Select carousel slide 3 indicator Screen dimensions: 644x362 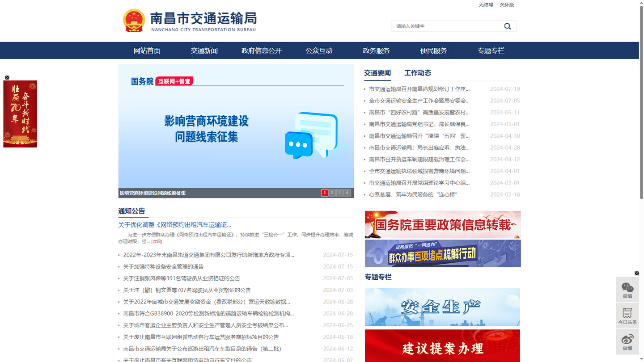tap(339, 193)
